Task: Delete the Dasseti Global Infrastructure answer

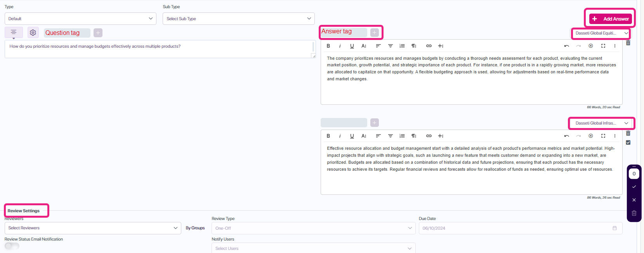Action: 628,133
